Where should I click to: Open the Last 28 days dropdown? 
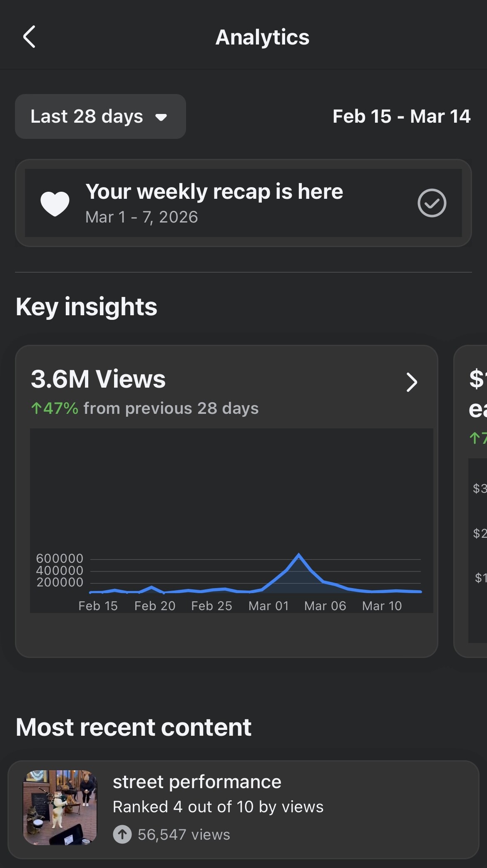[100, 116]
